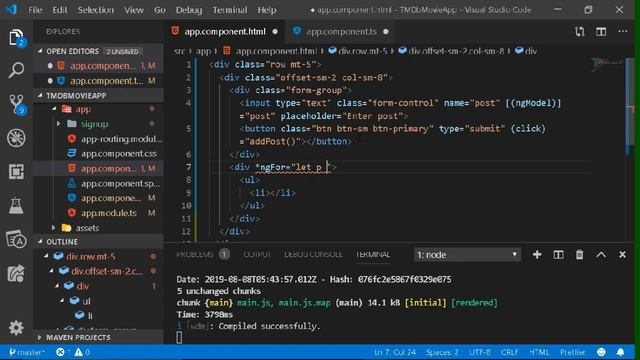The image size is (640, 360).
Task: Open the Test flask icon view
Action: [x=16, y=205]
